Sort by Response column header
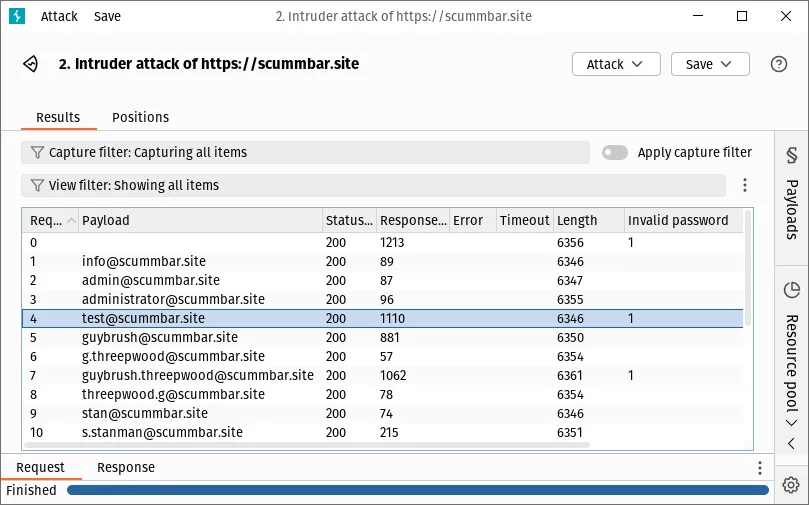 (413, 221)
